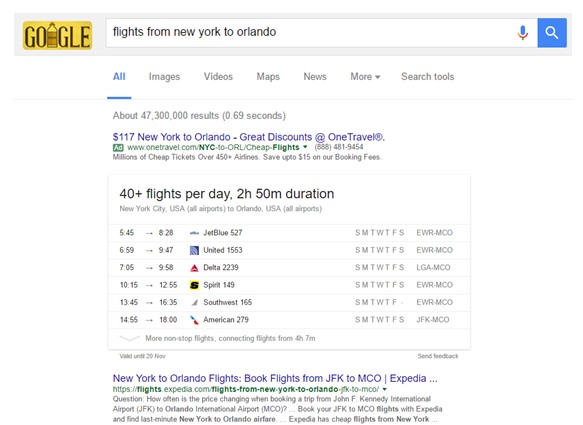Viewport: 583px width, 425px height.
Task: Open the OneTravel $117 ad link
Action: click(x=249, y=137)
